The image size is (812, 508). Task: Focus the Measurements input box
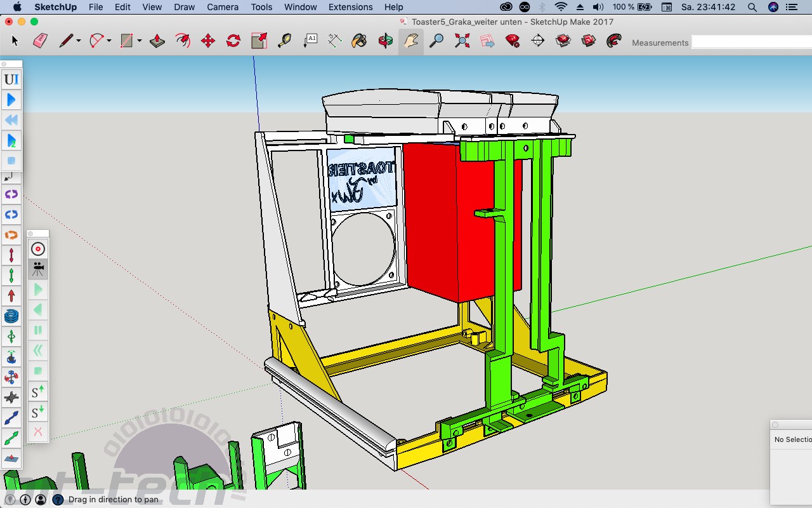click(x=751, y=43)
